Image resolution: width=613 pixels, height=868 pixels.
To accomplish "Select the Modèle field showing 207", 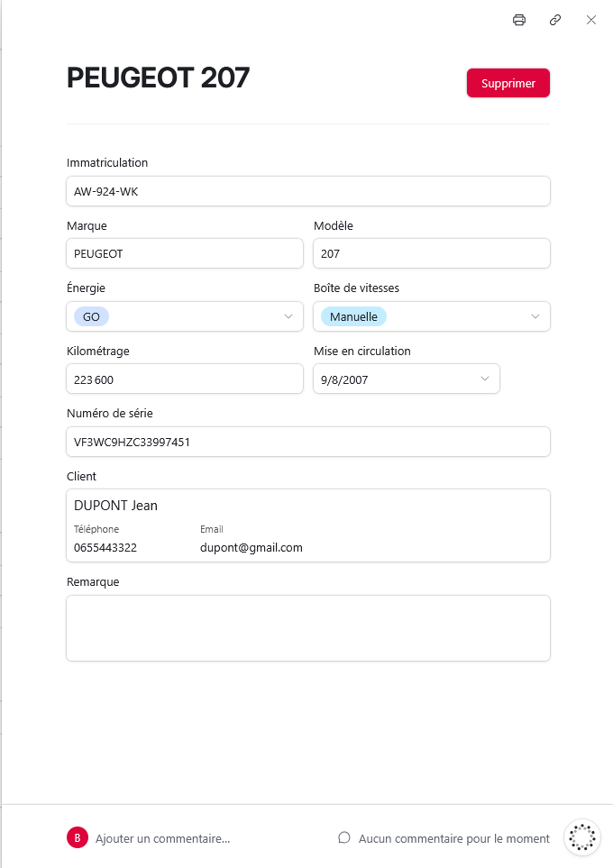I will [x=431, y=254].
